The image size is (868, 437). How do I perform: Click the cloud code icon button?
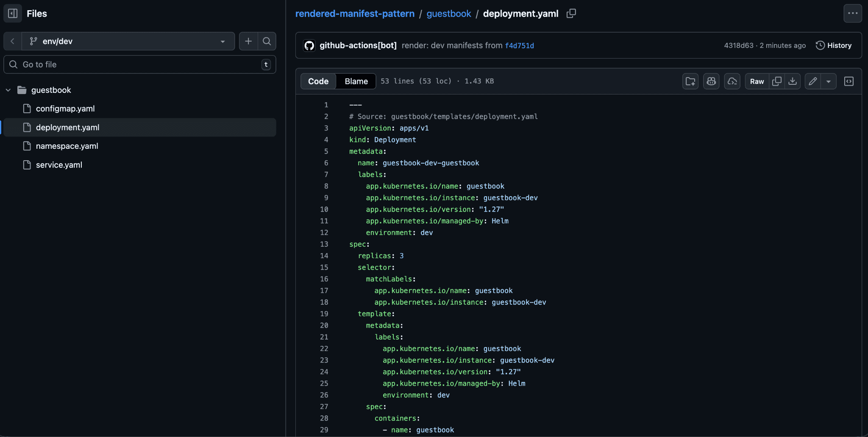pos(732,81)
